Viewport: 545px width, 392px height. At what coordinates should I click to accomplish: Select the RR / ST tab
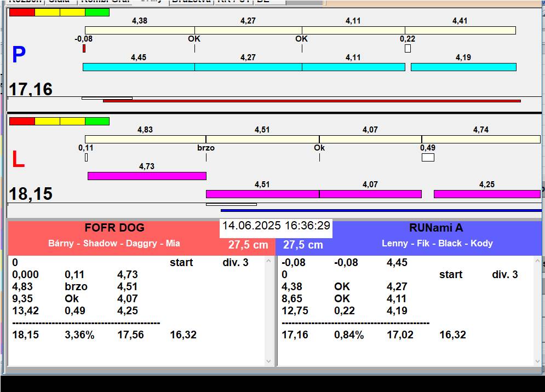coord(234,2)
